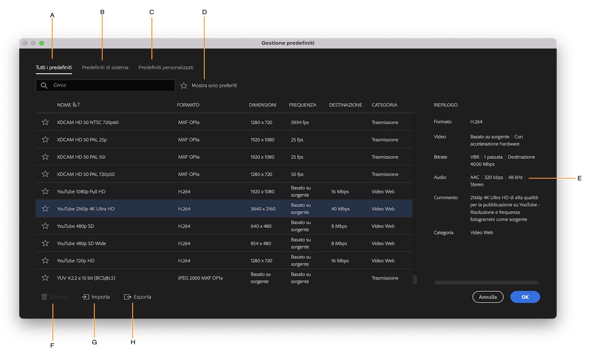Favorite the YouTube 2160p 4K Ultra HD star
Screen dimensions: 591x364
point(45,209)
